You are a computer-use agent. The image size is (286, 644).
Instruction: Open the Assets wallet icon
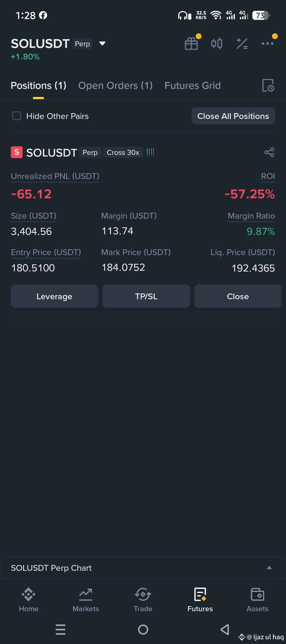coord(257,594)
